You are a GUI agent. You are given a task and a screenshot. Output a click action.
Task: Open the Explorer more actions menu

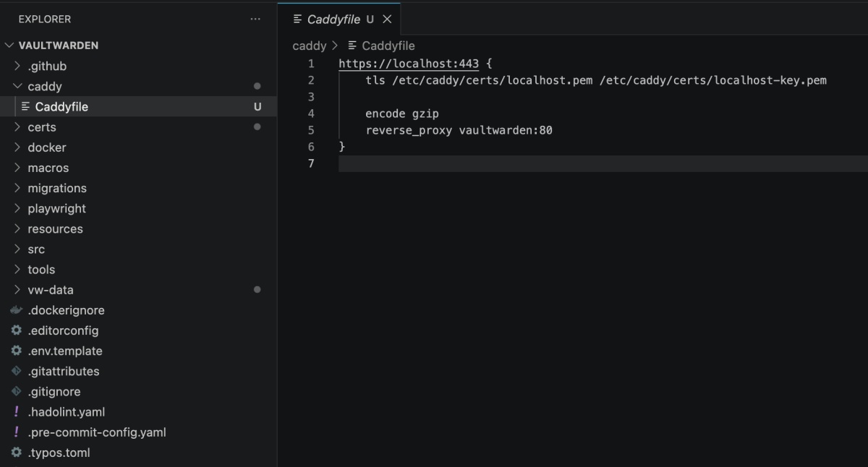[x=255, y=19]
